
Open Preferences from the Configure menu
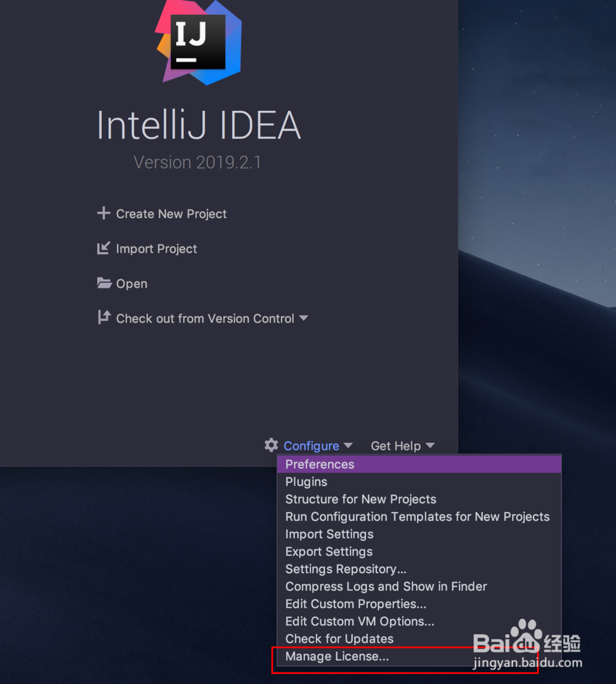(x=319, y=464)
